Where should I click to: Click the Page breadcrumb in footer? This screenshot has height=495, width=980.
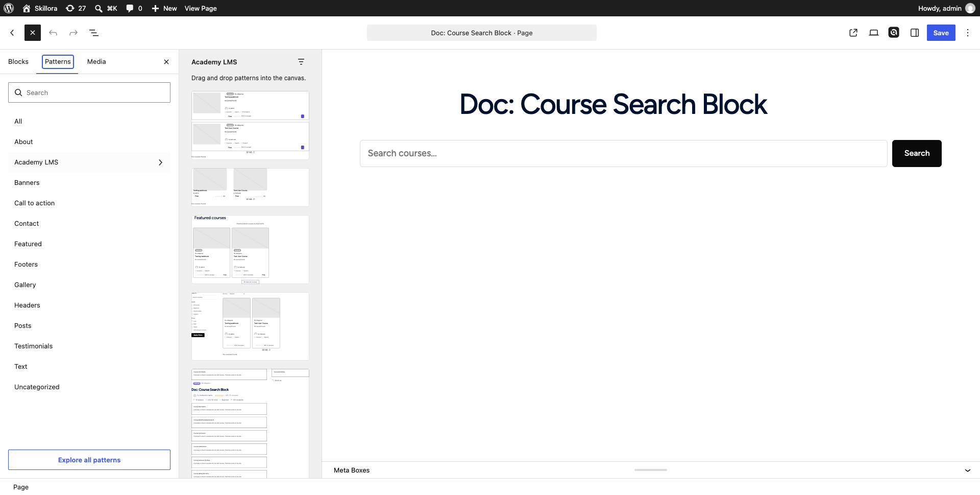21,487
